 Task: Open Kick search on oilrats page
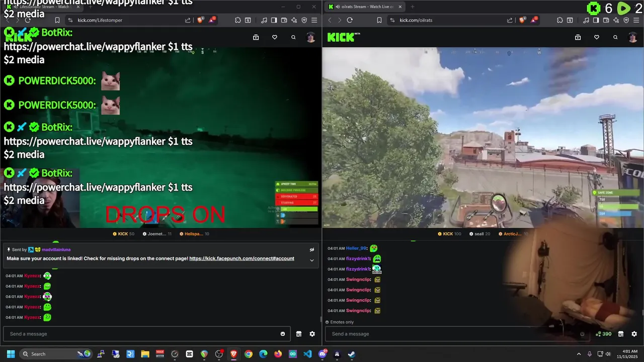click(615, 37)
